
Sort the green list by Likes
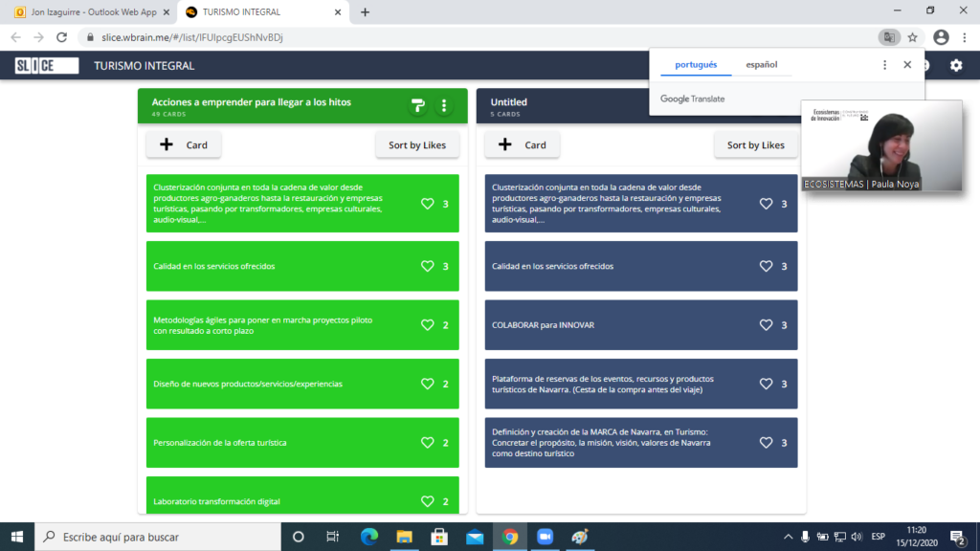[x=417, y=145]
